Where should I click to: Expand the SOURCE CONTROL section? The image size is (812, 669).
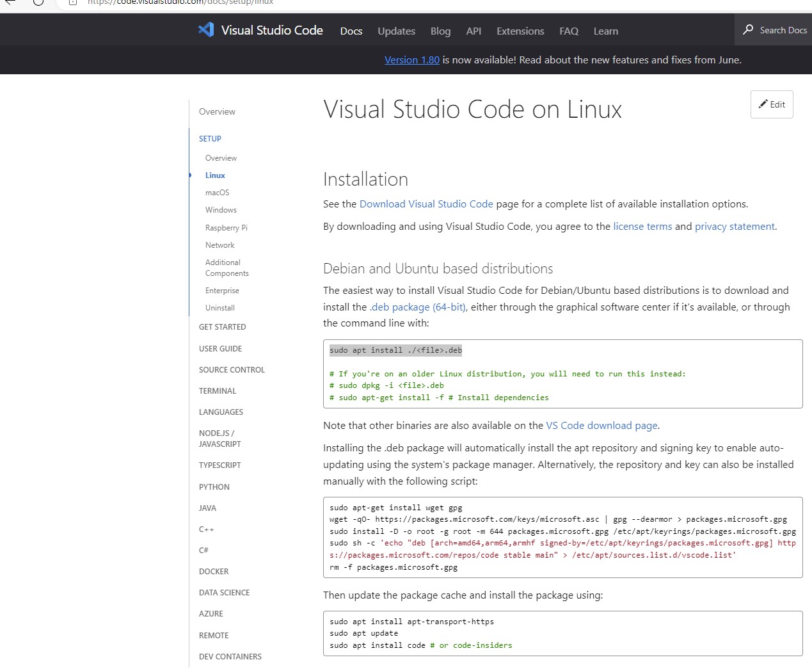coord(232,369)
